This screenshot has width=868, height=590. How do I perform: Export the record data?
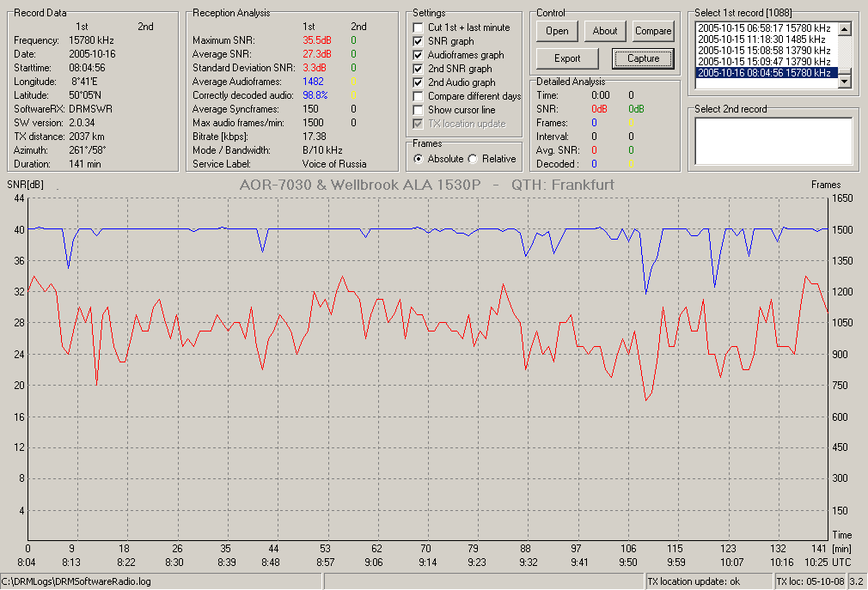[x=567, y=58]
